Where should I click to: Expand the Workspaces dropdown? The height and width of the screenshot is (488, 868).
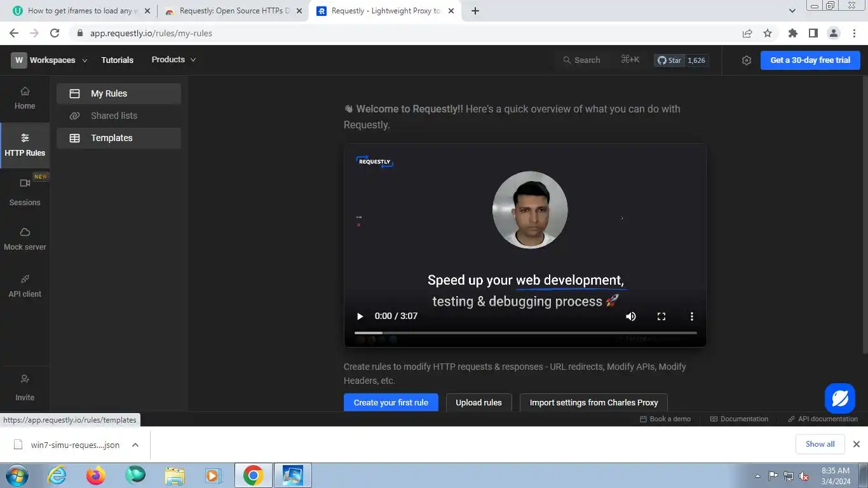(49, 60)
